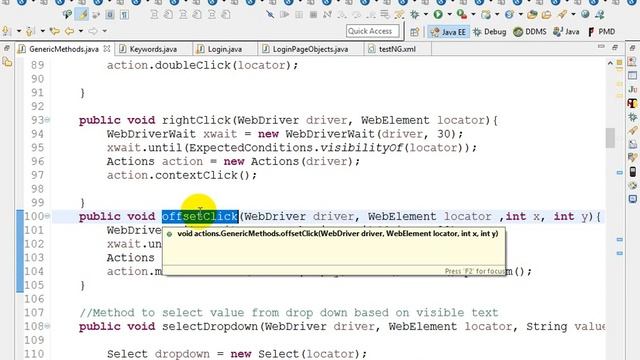Click the highlighted offsetClick method name
Image resolution: width=640 pixels, height=360 pixels.
click(x=200, y=216)
